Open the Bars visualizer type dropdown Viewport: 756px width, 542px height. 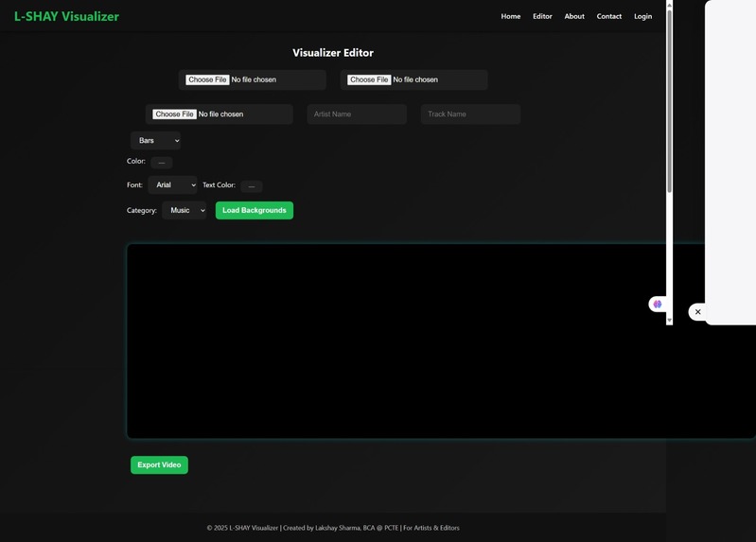pos(156,140)
